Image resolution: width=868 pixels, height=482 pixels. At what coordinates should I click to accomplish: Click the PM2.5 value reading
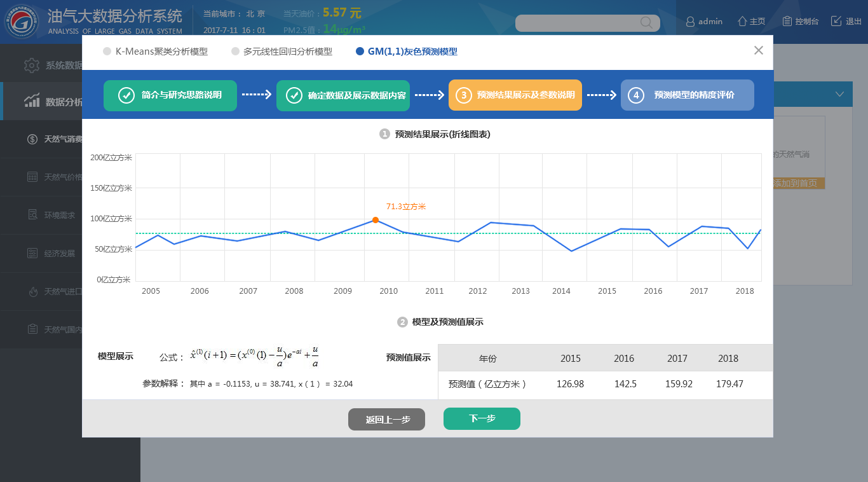pos(344,29)
